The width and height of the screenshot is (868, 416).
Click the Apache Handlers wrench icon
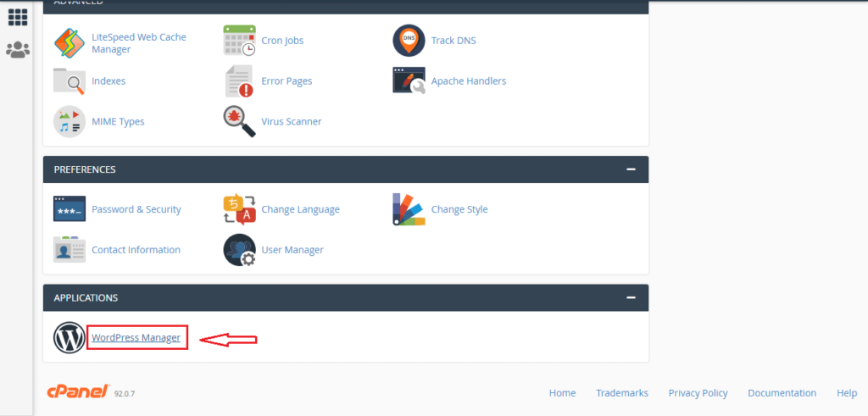[x=409, y=80]
